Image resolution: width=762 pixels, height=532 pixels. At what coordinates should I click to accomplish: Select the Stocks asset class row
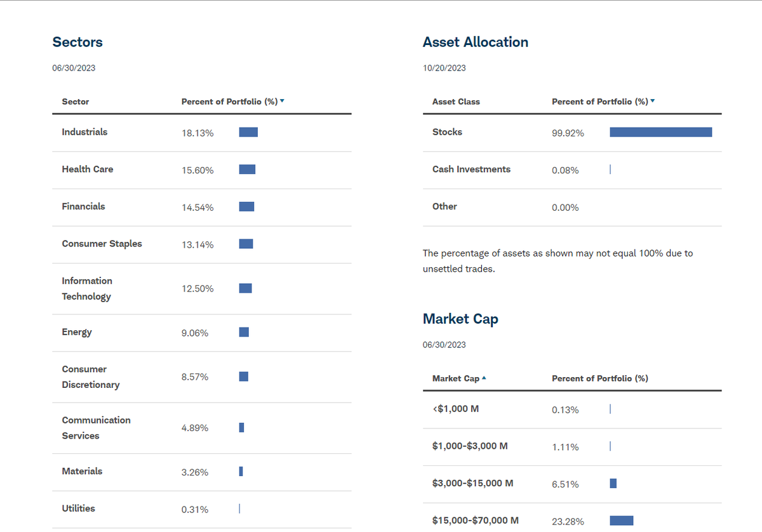(446, 131)
